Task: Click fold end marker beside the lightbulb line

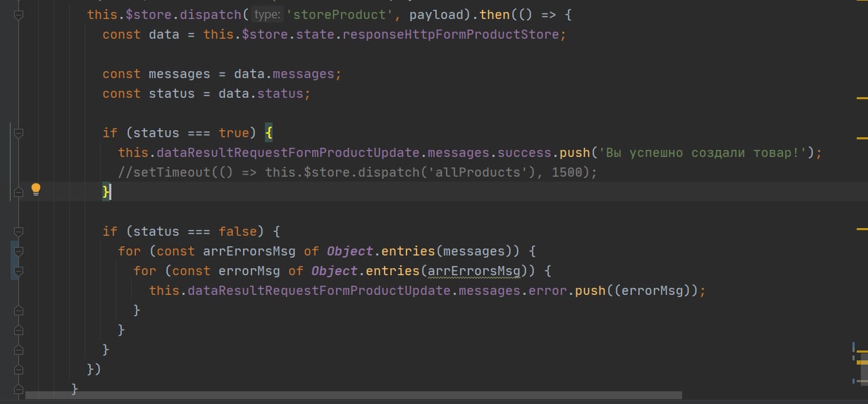Action: pyautogui.click(x=19, y=191)
